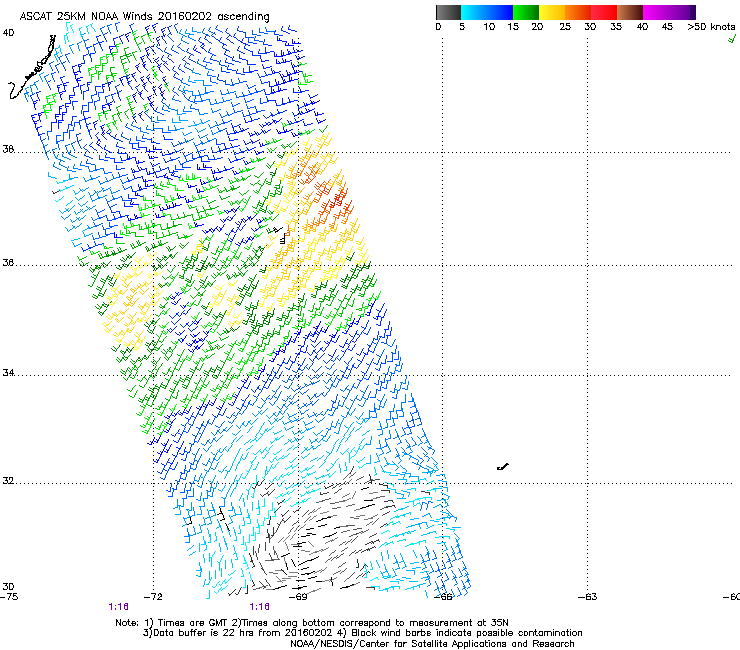Pick the green 15–20 knots legend segment
Image resolution: width=740 pixels, height=650 pixels.
pos(526,12)
